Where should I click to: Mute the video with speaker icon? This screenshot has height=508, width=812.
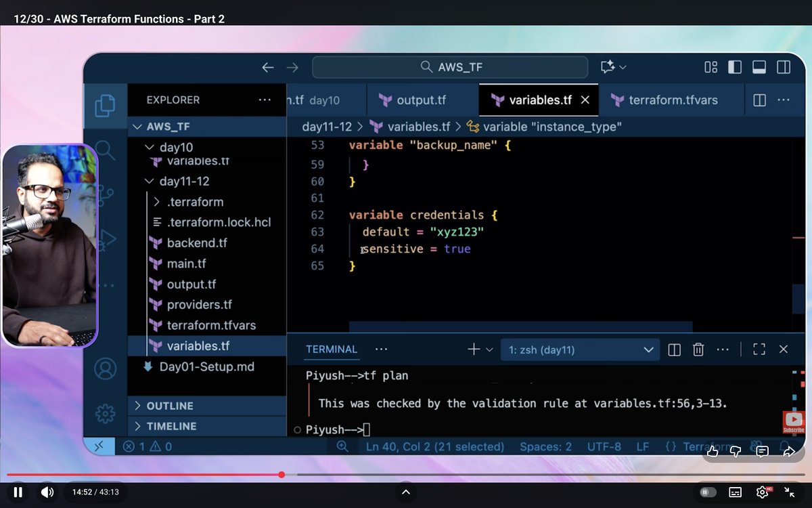point(47,492)
